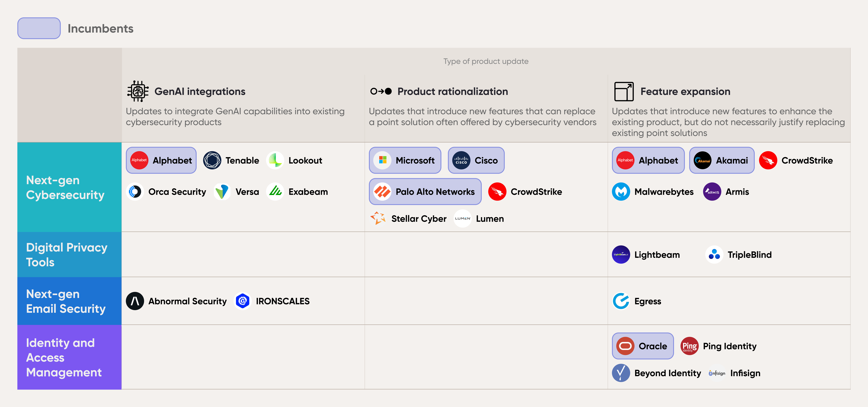Screen dimensions: 868x407
Task: Click the Product rationalization column heading
Action: click(453, 91)
